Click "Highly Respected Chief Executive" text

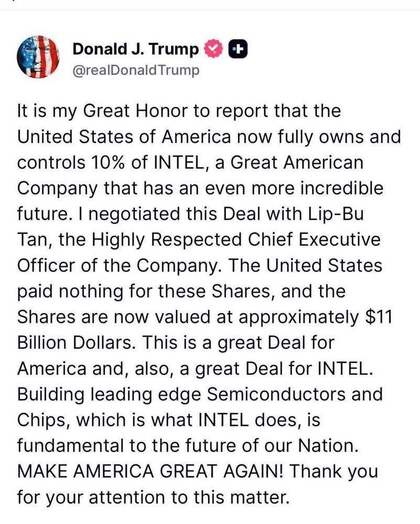236,240
